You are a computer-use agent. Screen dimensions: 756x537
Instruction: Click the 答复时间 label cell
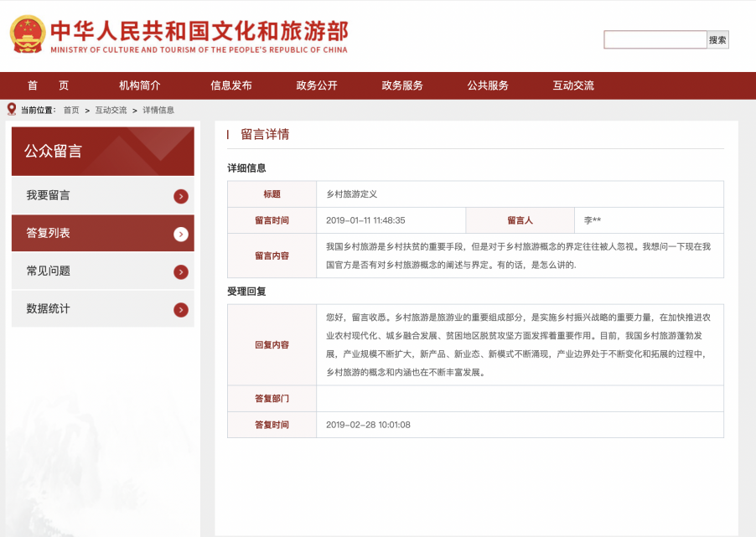272,425
